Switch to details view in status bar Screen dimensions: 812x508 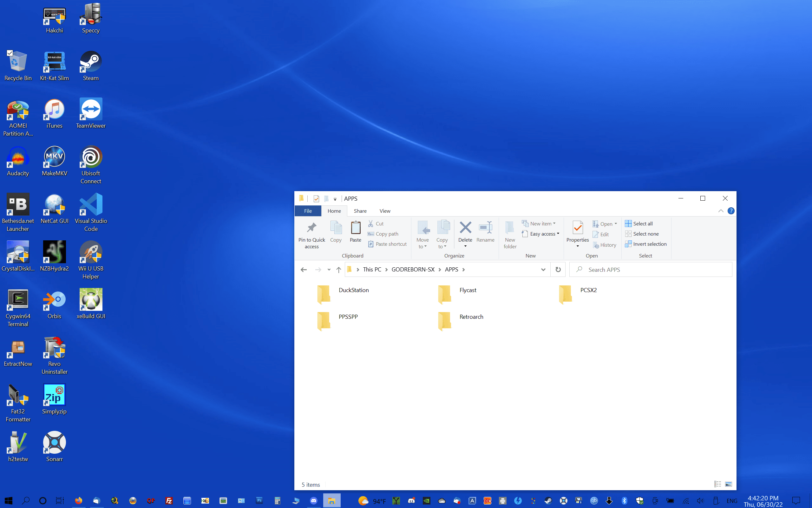click(717, 484)
